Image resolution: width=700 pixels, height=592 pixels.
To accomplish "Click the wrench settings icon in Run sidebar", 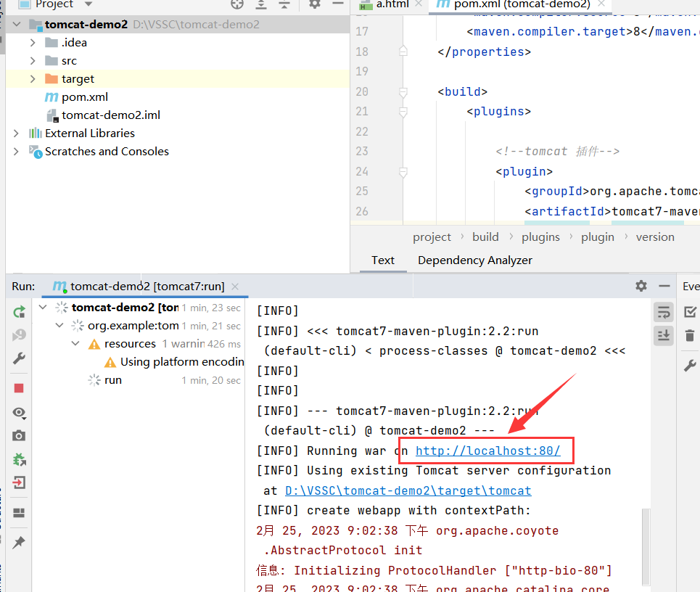I will point(19,358).
